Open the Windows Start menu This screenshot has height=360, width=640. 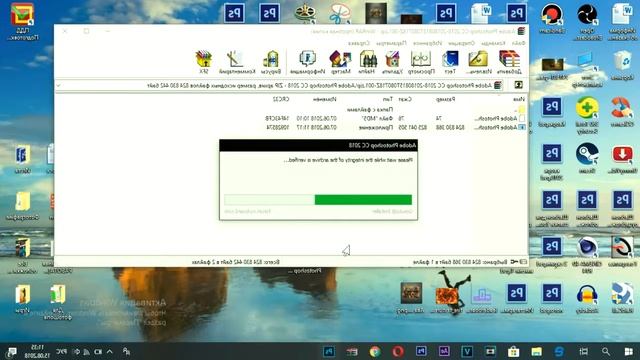628,351
